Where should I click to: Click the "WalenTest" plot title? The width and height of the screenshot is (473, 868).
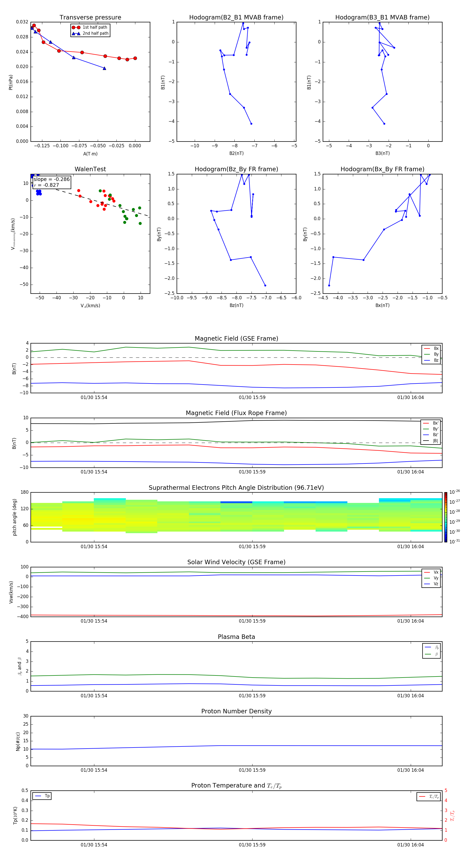pyautogui.click(x=90, y=169)
